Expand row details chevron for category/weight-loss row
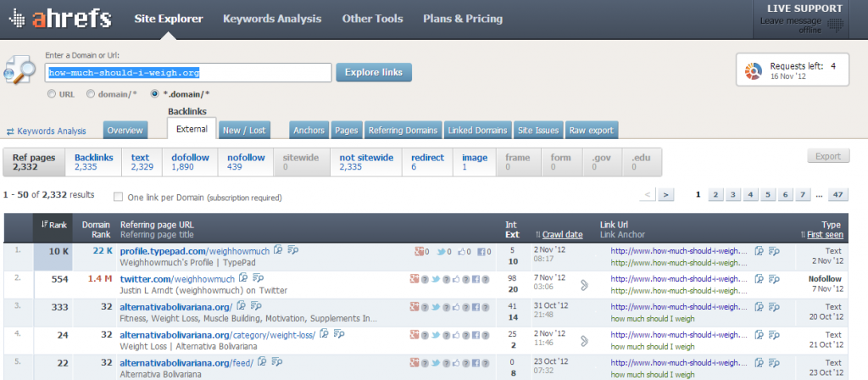 click(584, 340)
